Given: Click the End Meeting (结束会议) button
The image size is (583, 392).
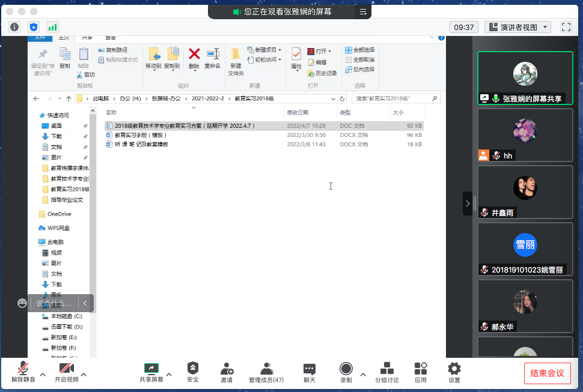Looking at the screenshot, I should [547, 373].
